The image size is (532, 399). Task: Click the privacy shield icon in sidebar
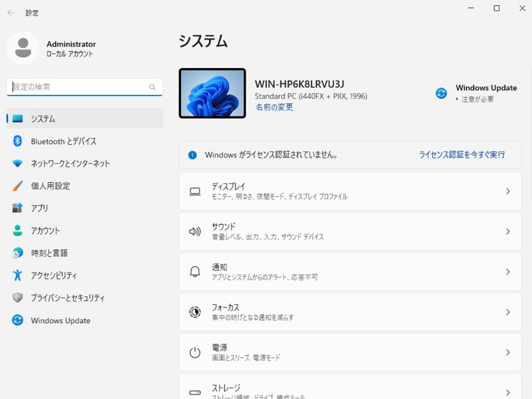coord(18,298)
